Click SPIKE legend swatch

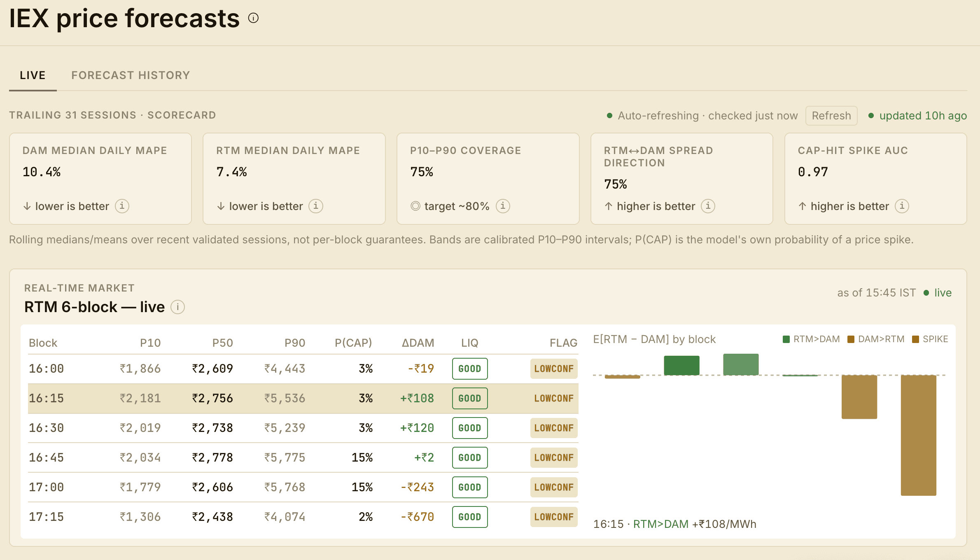coord(915,339)
